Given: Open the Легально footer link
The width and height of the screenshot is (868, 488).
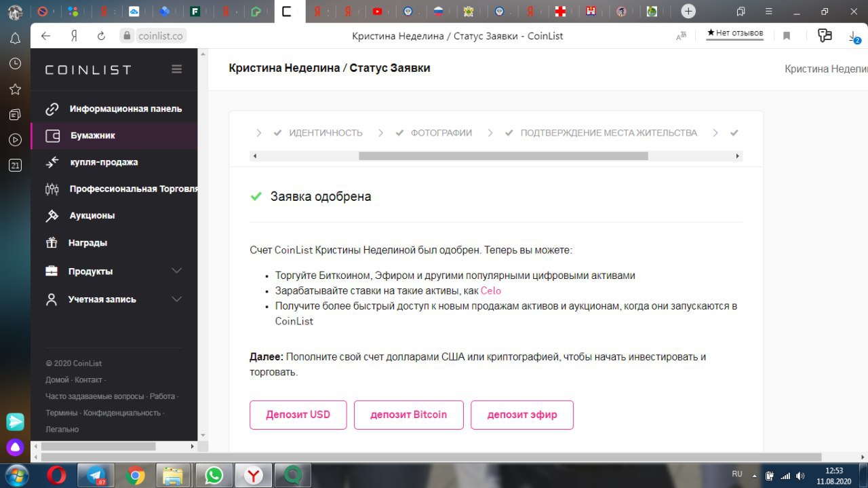Looking at the screenshot, I should point(62,429).
